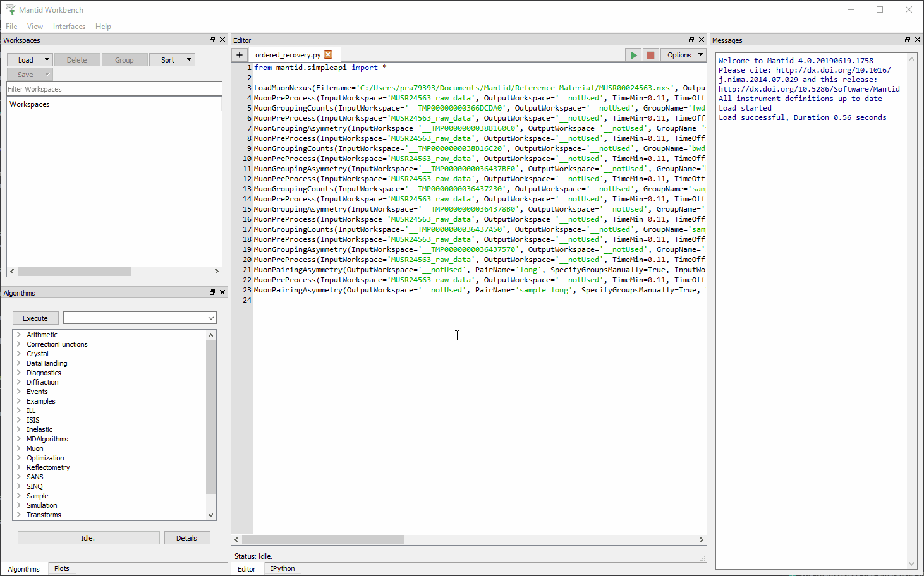Click the Details button below the algorithm list

[x=187, y=537]
